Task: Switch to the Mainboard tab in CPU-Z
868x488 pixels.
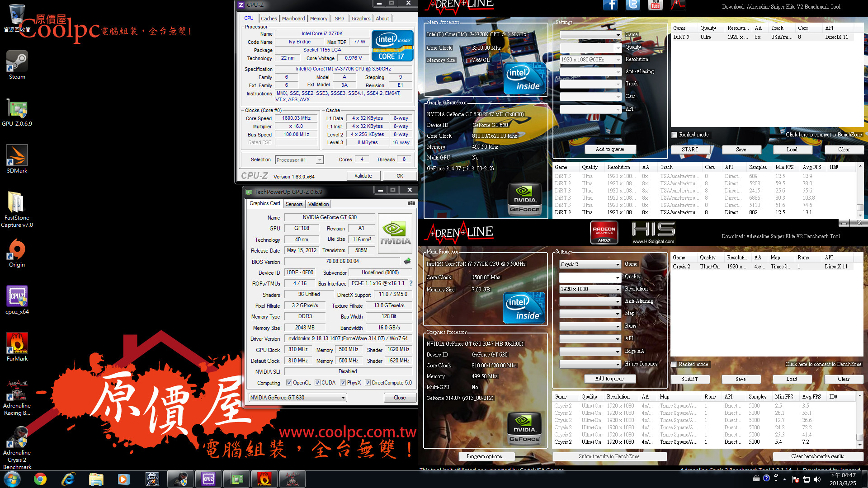Action: 293,19
